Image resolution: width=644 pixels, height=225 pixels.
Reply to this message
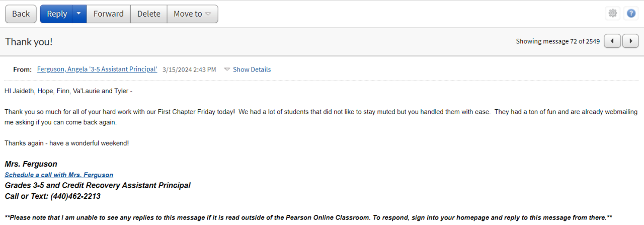pyautogui.click(x=57, y=14)
